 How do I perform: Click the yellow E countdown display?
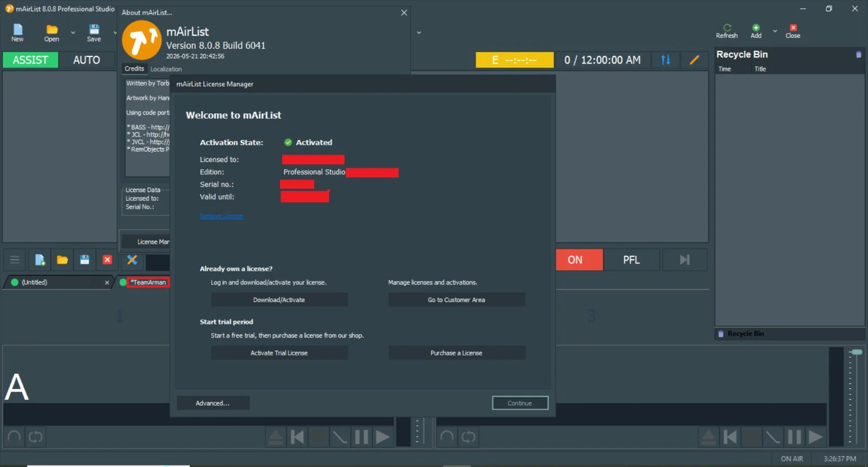click(x=515, y=60)
